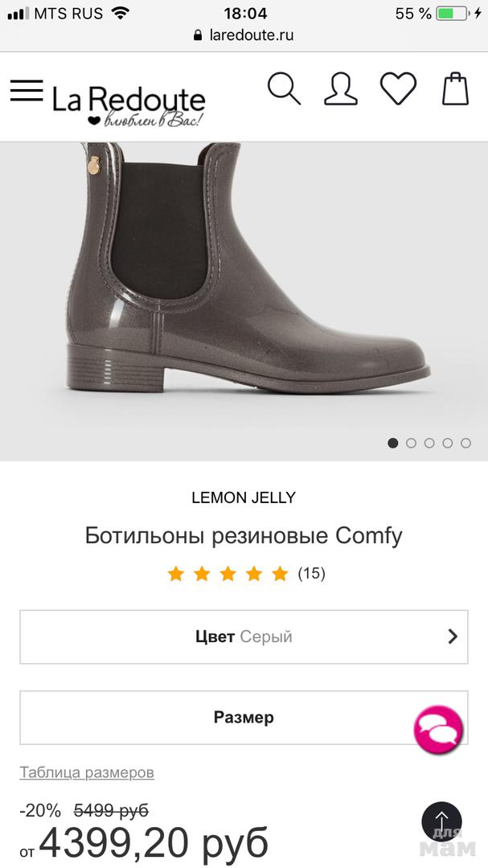Open the Таблица размеров size chart link

pyautogui.click(x=87, y=772)
